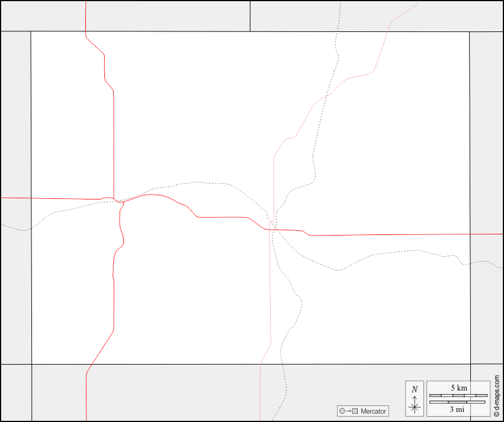
Task: Click the 5 km scale label
Action: (458, 388)
